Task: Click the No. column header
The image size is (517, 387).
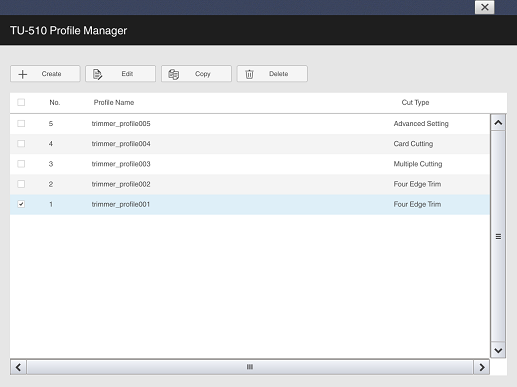Action: click(55, 102)
